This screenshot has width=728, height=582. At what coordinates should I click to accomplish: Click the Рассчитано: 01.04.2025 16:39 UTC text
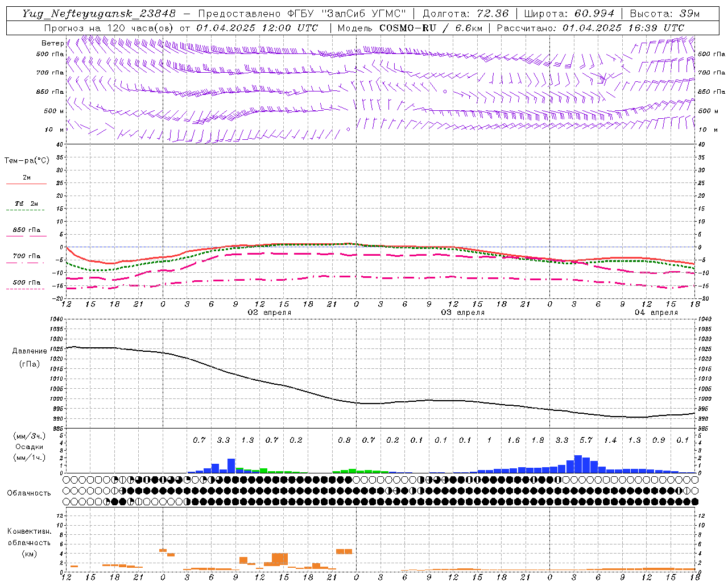590,28
